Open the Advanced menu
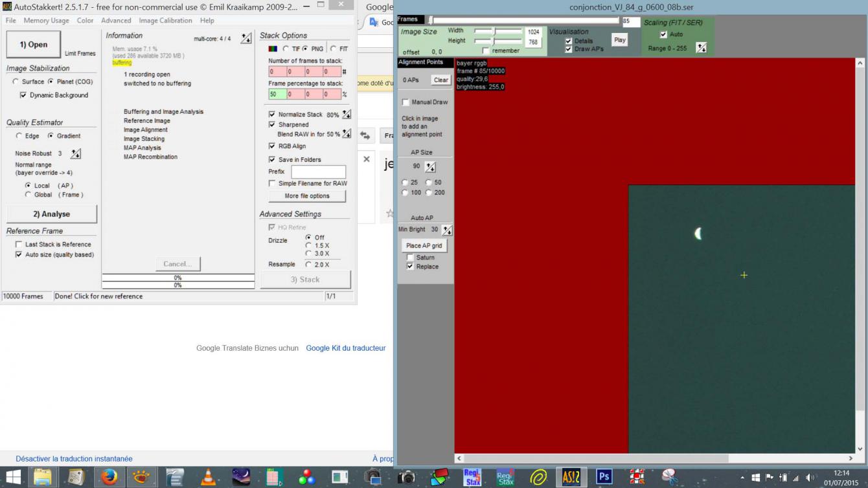The width and height of the screenshot is (868, 488). point(116,21)
